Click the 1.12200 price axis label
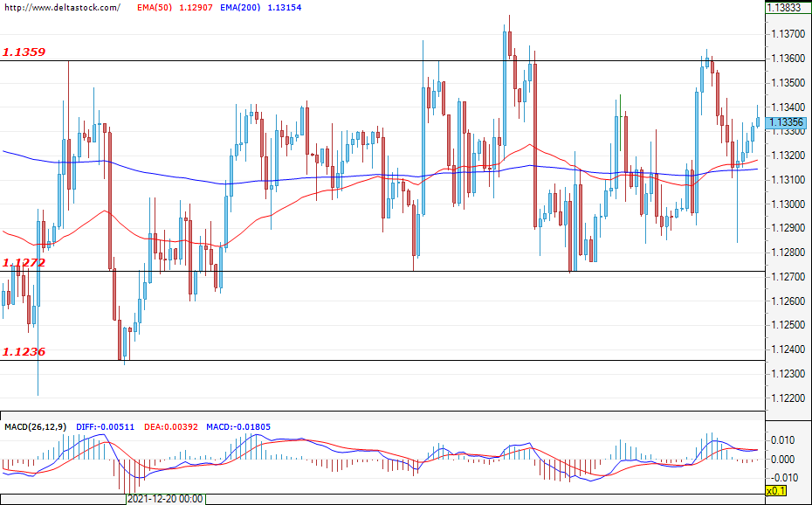This screenshot has width=812, height=505. click(x=788, y=398)
